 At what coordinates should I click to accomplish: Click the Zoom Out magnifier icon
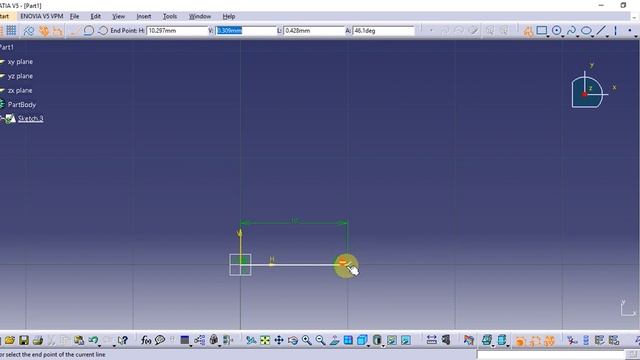(320, 340)
